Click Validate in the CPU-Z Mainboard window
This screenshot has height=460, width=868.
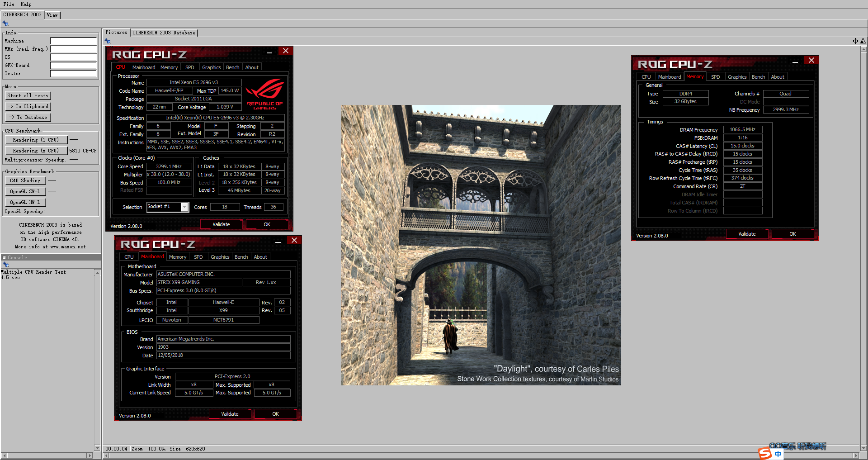[230, 414]
